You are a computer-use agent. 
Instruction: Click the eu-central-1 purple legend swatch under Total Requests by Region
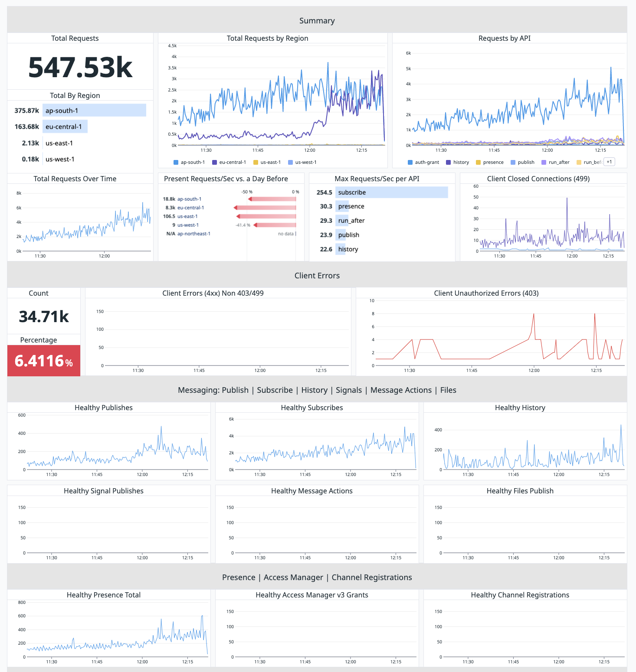(x=214, y=162)
